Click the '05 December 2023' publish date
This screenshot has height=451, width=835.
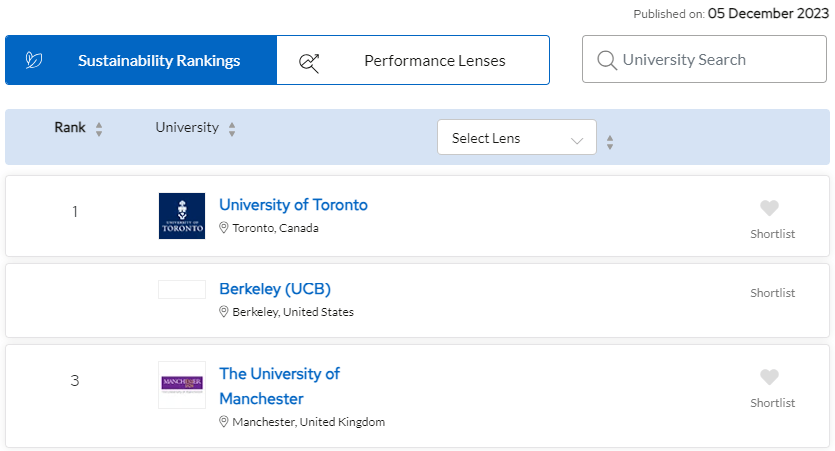click(x=768, y=13)
